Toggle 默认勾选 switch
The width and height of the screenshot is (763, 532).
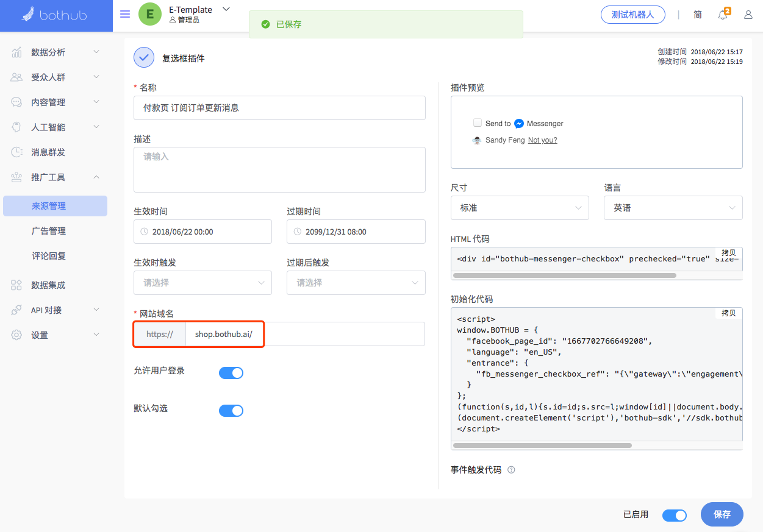pyautogui.click(x=231, y=411)
